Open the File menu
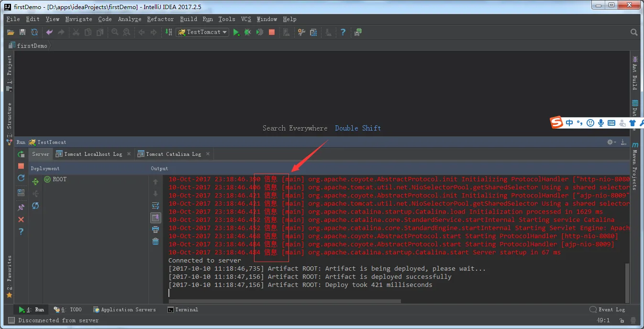 (13, 19)
